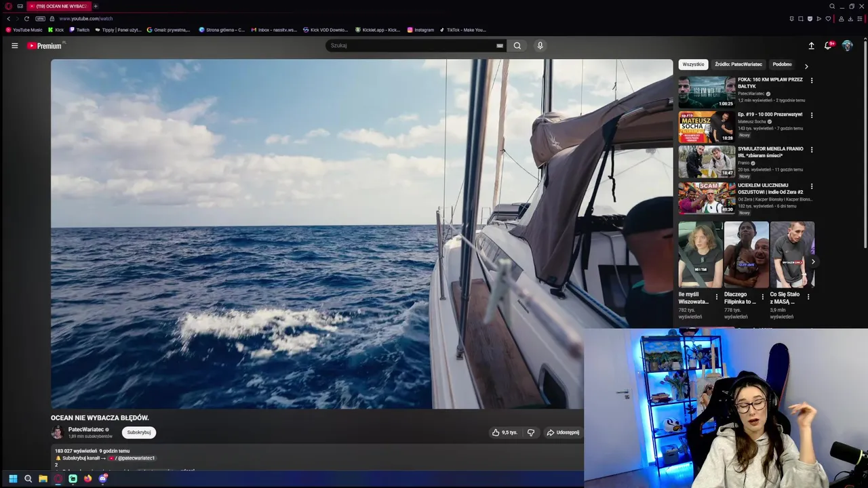
Task: Toggle the Opera VPN badge
Action: tap(40, 18)
